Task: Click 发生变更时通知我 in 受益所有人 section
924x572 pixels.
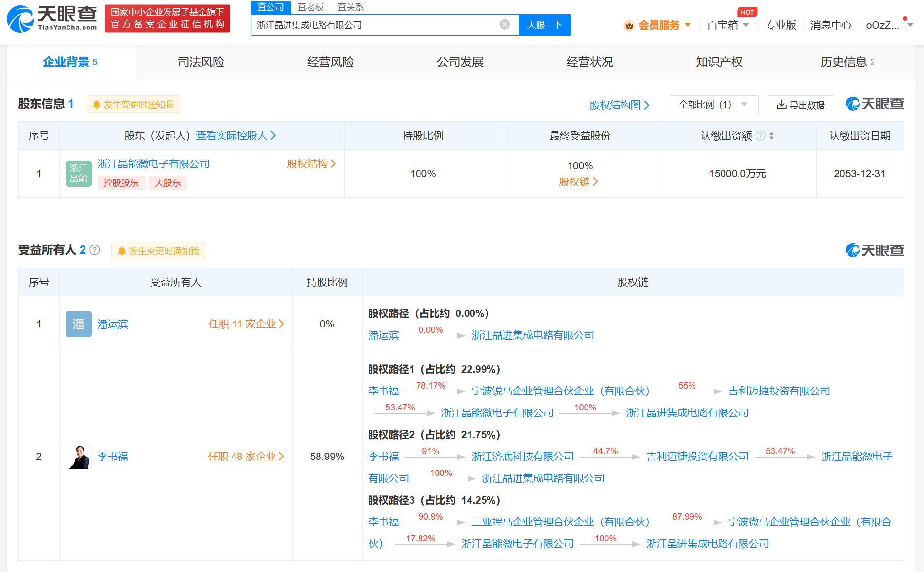Action: (x=158, y=251)
